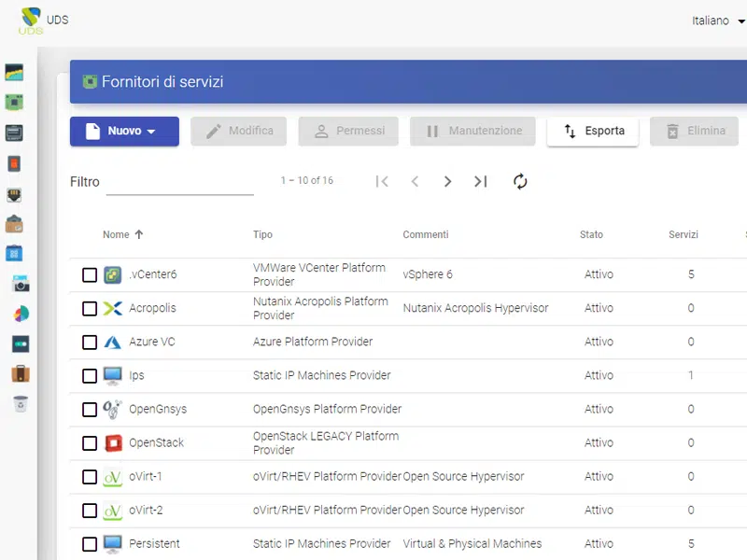Viewport: 747px width, 560px height.
Task: Click the refresh table icon
Action: tap(520, 182)
